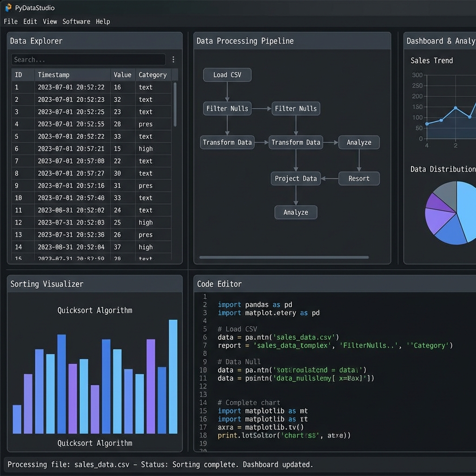Open the View menu

(x=50, y=21)
